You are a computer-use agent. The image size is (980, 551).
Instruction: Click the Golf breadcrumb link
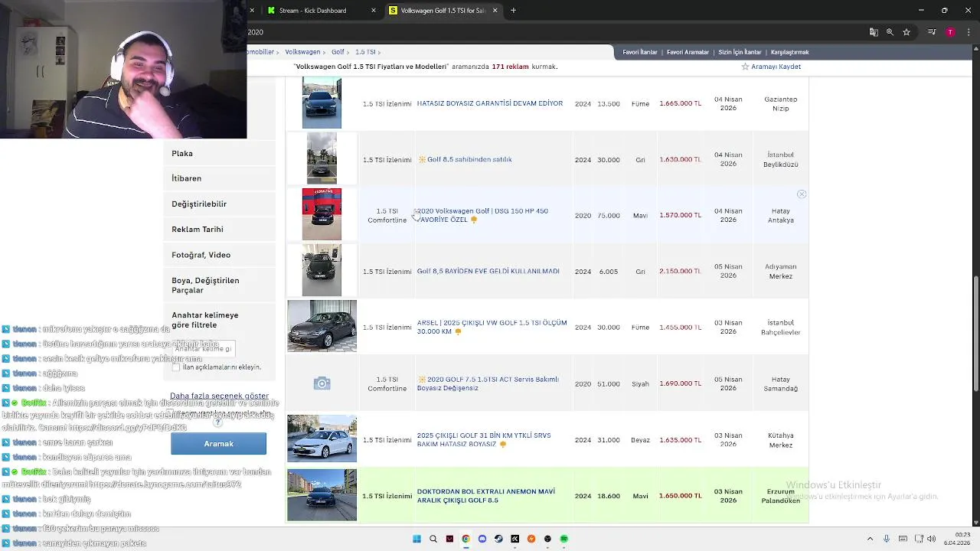click(338, 52)
